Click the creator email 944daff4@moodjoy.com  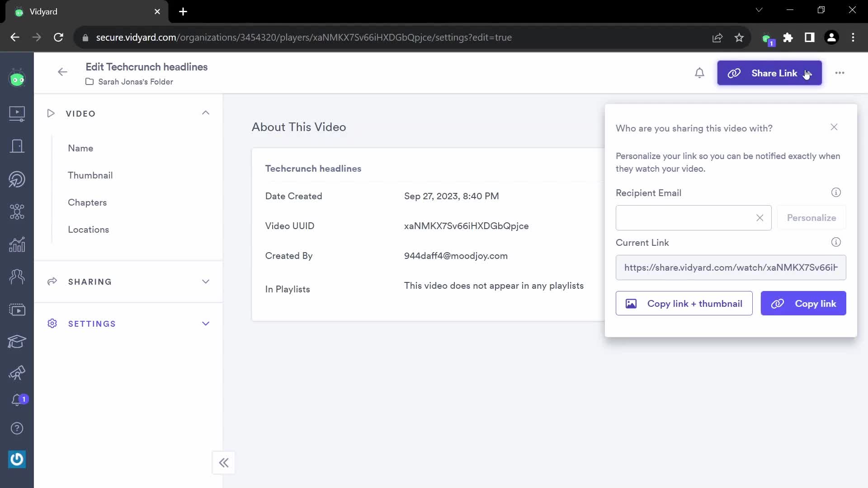point(456,256)
